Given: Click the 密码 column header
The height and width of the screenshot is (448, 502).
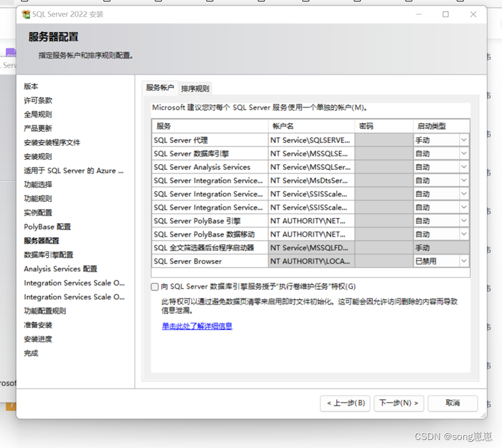Looking at the screenshot, I should click(384, 126).
